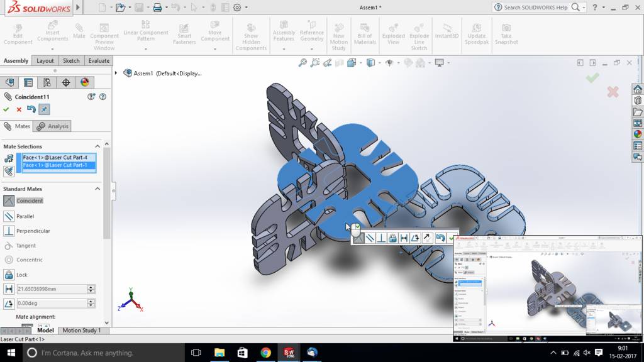Choose Perpendicular in the mate pop-up toolbar
The width and height of the screenshot is (644, 362).
381,238
